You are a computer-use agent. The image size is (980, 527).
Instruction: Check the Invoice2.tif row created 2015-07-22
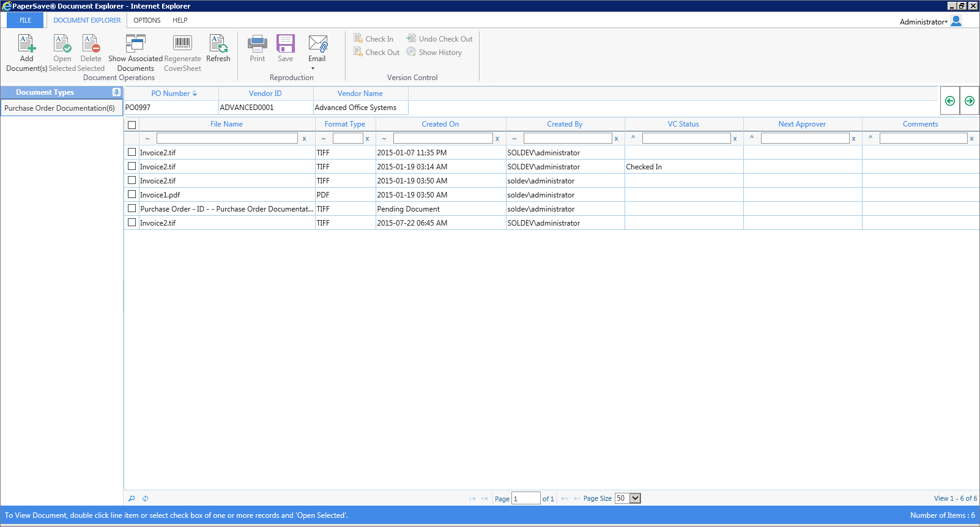[x=132, y=222]
